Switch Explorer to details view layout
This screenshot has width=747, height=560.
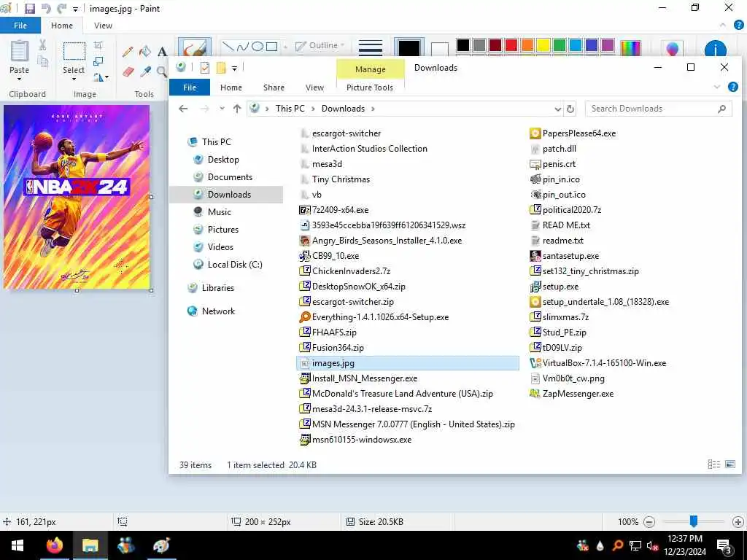click(x=713, y=464)
